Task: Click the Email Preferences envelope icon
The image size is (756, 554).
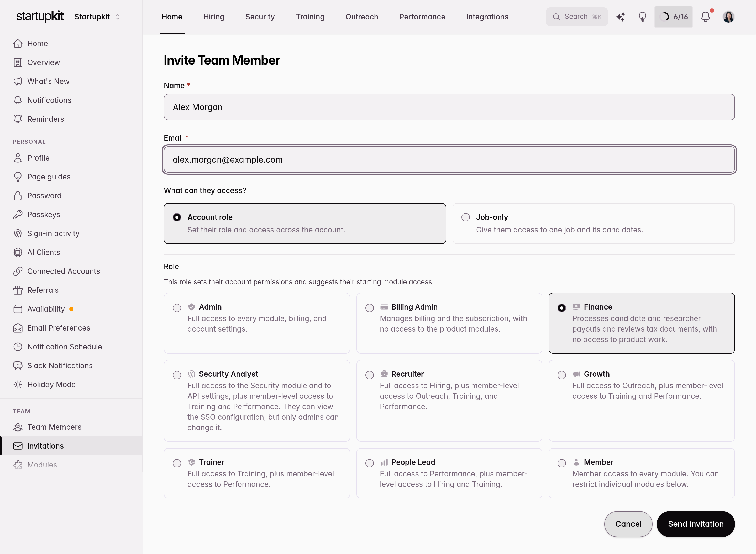Action: (18, 328)
